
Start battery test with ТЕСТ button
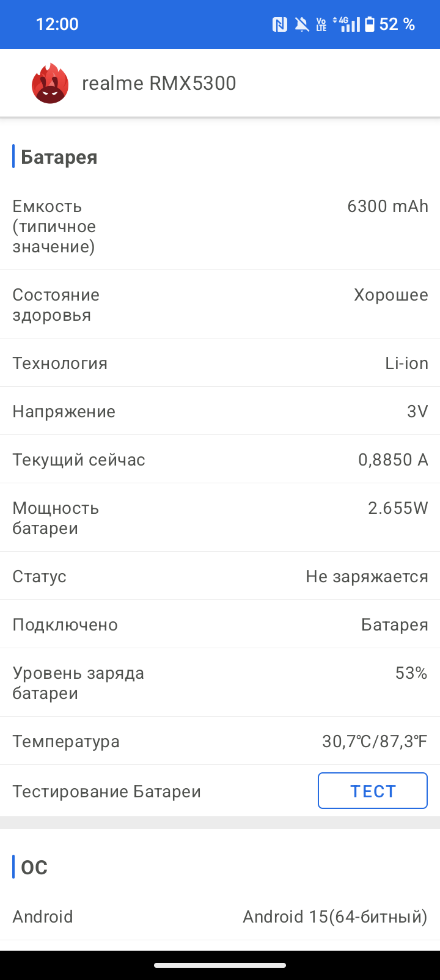point(373,791)
